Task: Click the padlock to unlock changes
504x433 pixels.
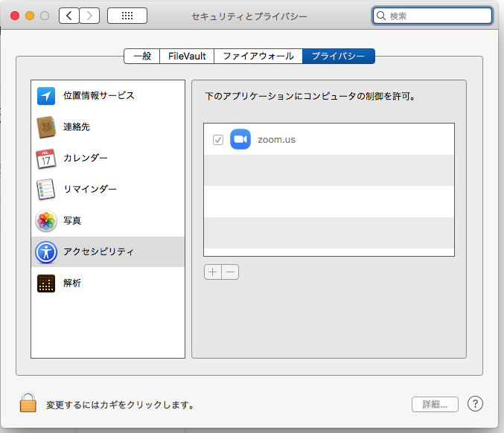Action: click(28, 404)
